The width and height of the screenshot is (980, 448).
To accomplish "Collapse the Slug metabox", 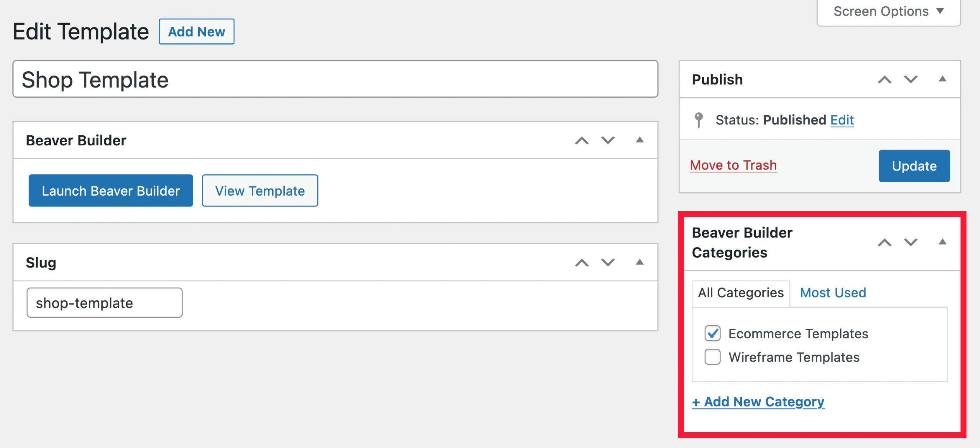I will point(639,262).
